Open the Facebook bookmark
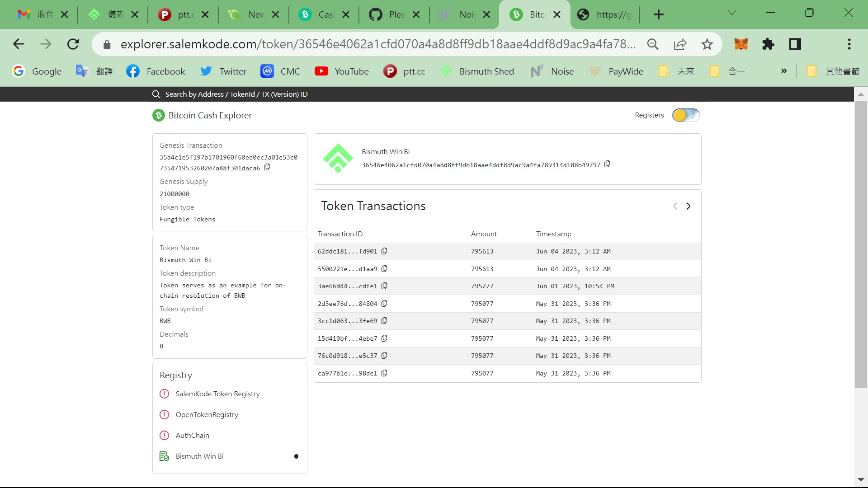868x488 pixels. (156, 71)
